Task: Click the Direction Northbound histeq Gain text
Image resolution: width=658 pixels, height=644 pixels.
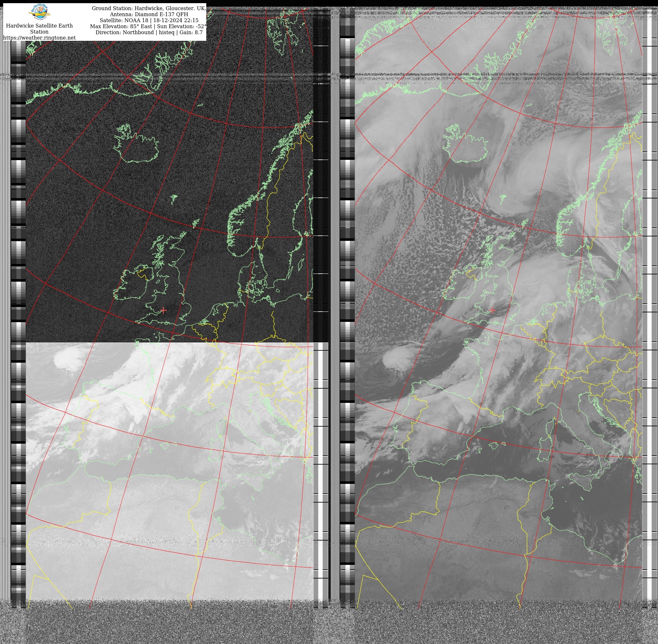Action: tap(149, 33)
